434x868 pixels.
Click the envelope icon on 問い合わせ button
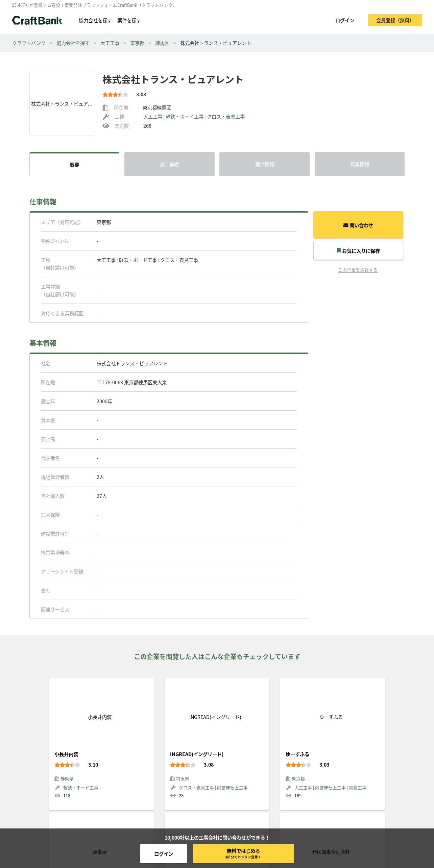(x=346, y=225)
